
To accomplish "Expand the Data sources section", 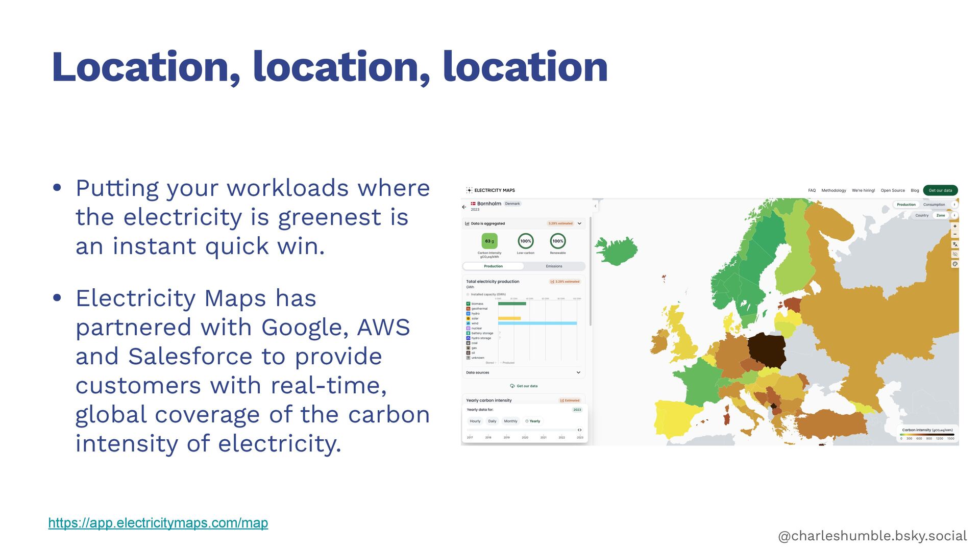I will click(578, 372).
